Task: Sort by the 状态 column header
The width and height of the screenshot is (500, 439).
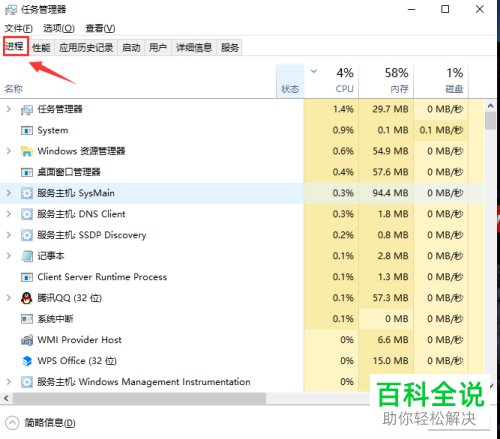Action: [290, 82]
